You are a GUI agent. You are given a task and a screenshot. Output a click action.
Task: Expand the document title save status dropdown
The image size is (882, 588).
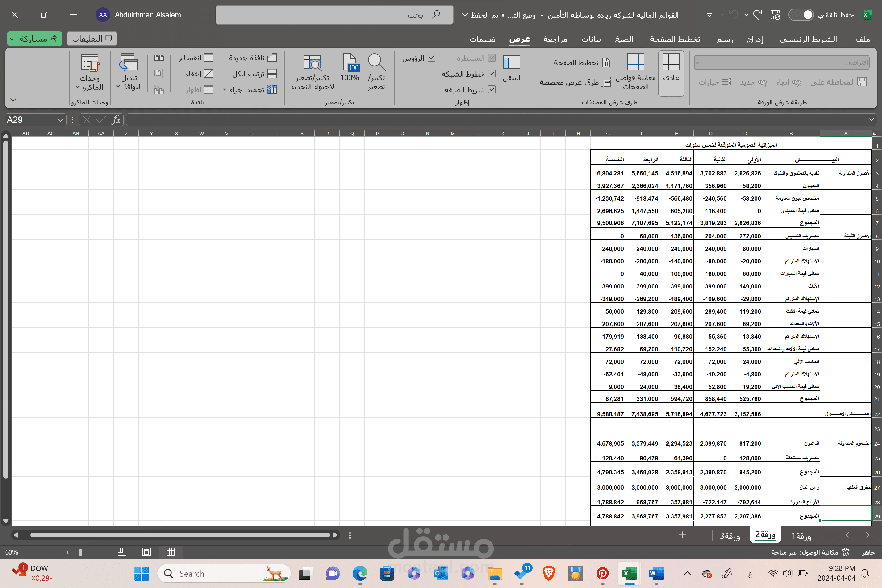pos(465,15)
